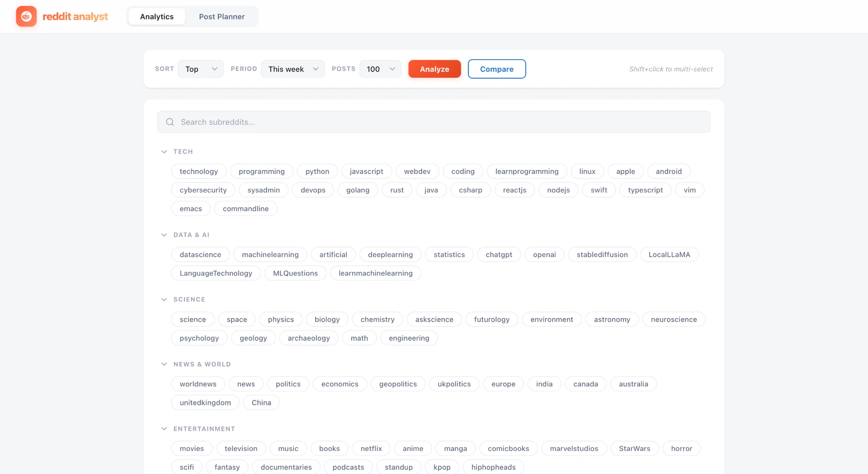Select the horror chip
This screenshot has width=868, height=474.
coord(682,449)
